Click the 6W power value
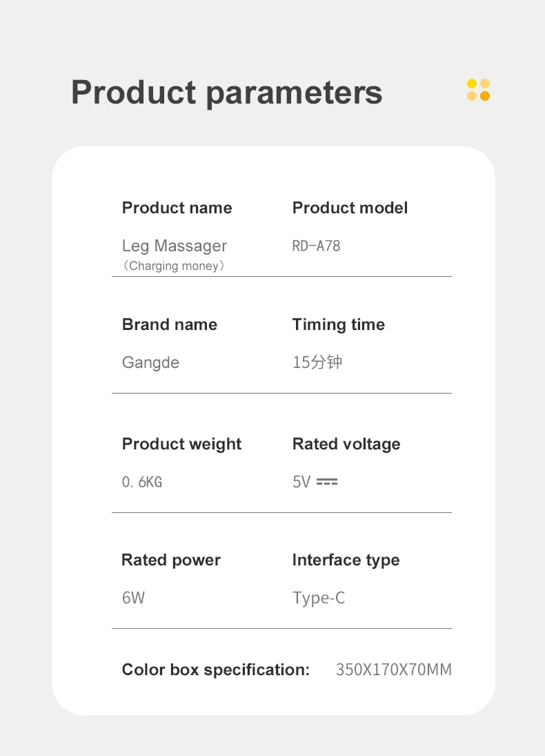The width and height of the screenshot is (545, 756). click(x=133, y=598)
